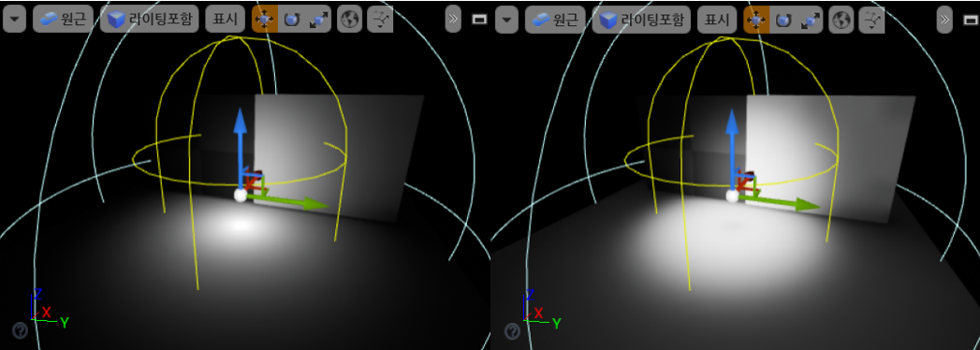Select rotate tool in right viewport toolbar
The height and width of the screenshot is (350, 980).
coord(783,20)
